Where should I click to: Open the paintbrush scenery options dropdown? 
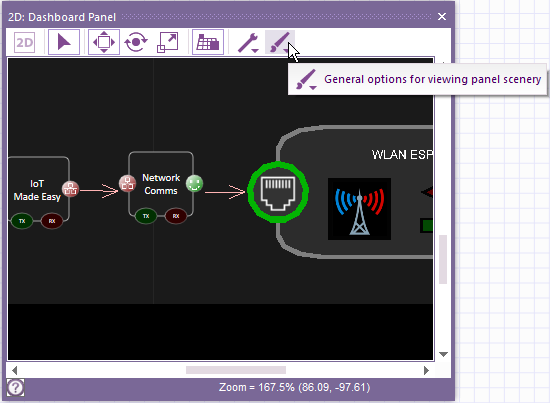pyautogui.click(x=280, y=42)
